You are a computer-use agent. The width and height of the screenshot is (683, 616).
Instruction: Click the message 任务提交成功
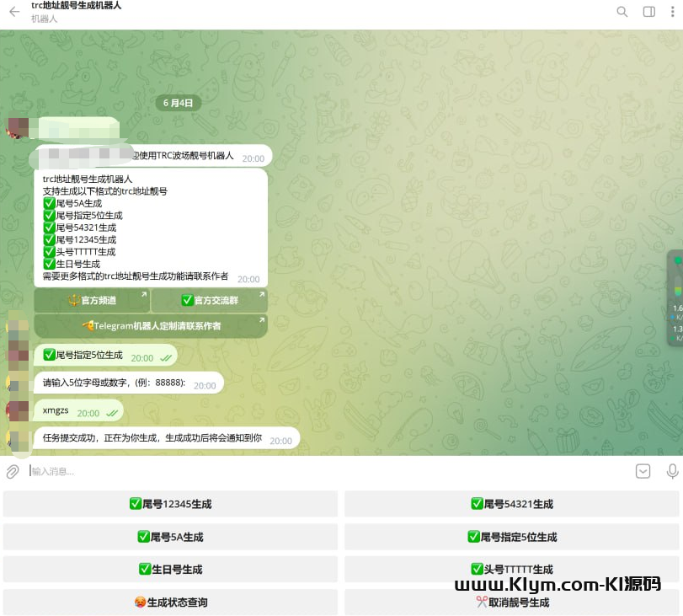(x=167, y=438)
